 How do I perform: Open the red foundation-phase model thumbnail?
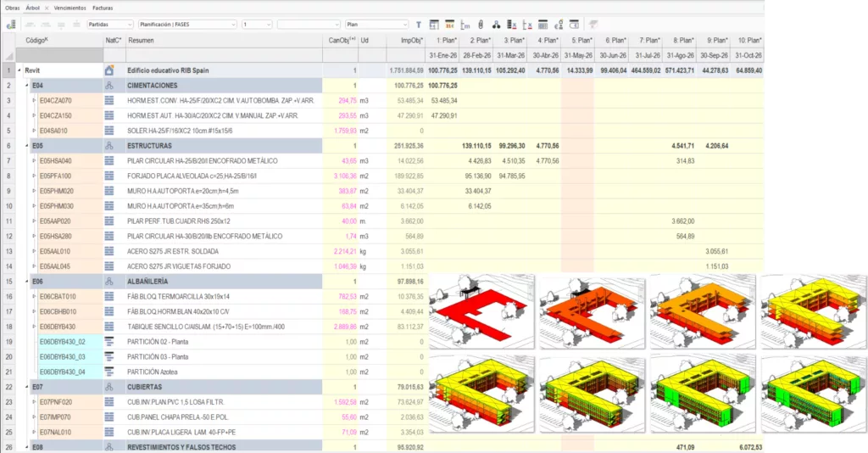click(481, 312)
